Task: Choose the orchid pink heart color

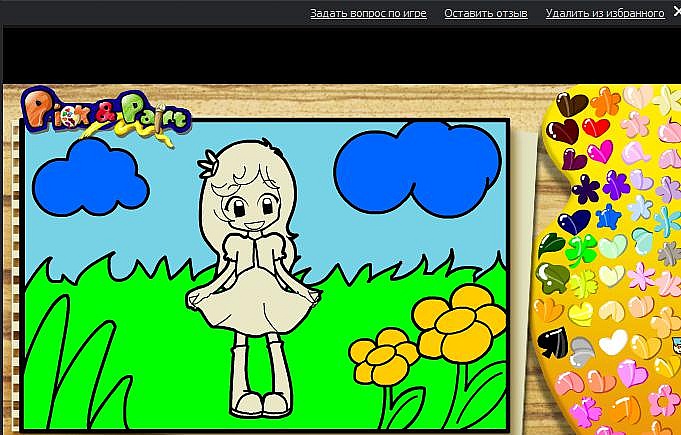Action: pyautogui.click(x=632, y=372)
